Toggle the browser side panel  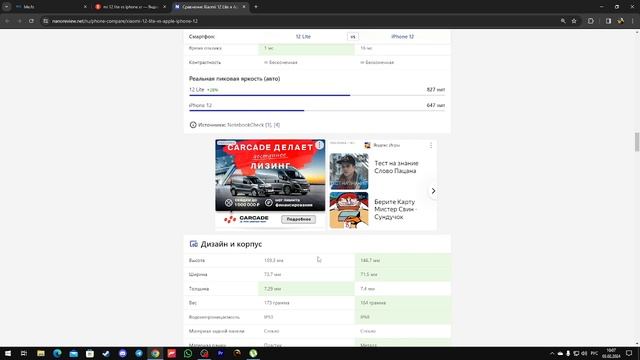click(x=608, y=21)
